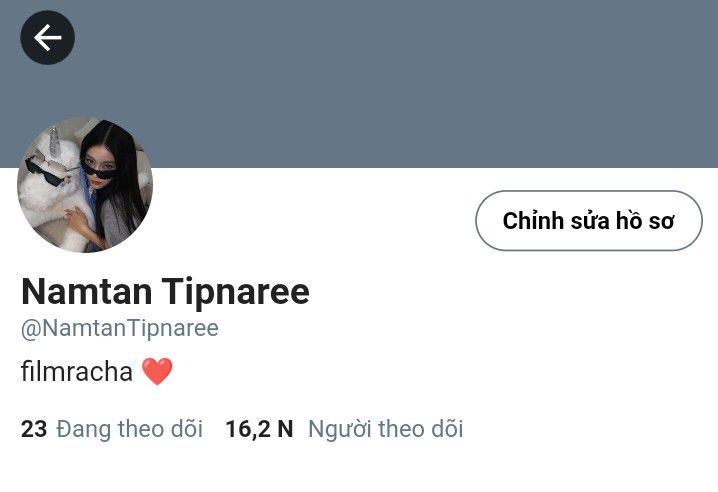Tap the follower count 16,2 N

259,429
